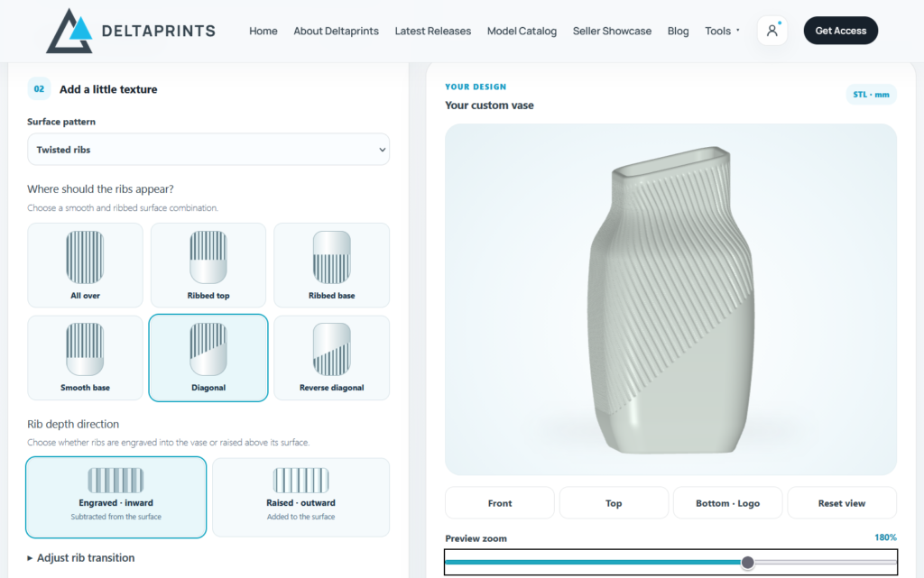This screenshot has height=578, width=924.
Task: Open About Deltaprints page
Action: point(336,31)
